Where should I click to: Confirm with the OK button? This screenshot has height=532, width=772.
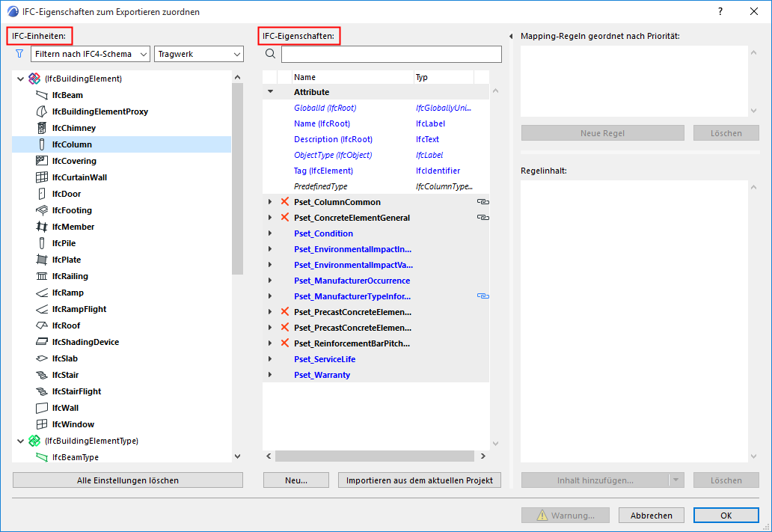click(726, 516)
